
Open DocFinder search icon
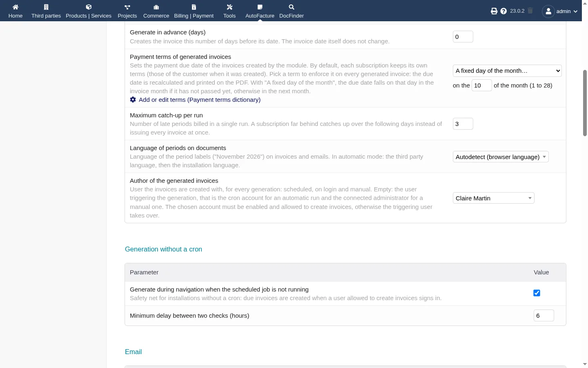click(292, 7)
